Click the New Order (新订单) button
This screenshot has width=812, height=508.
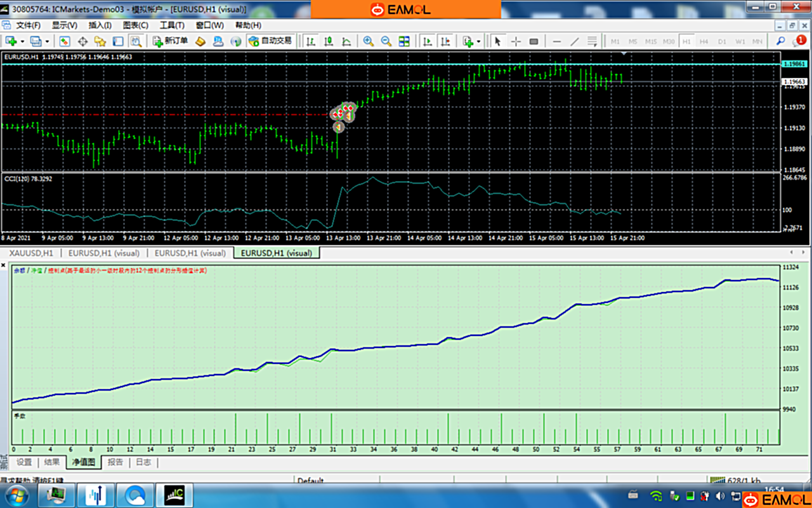click(171, 41)
